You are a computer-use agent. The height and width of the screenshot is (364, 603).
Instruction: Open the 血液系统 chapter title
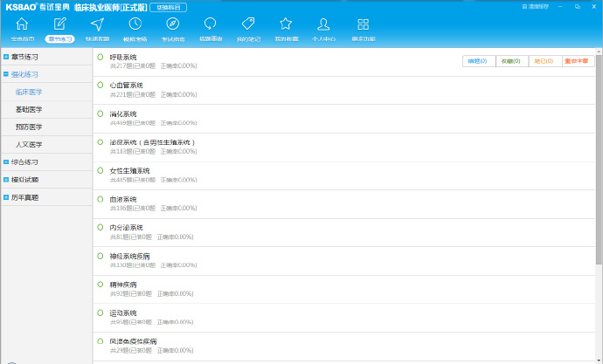(x=123, y=199)
